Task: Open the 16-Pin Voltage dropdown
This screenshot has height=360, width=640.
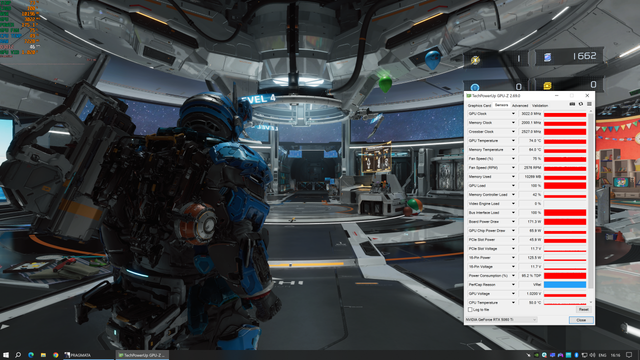Action: click(x=513, y=267)
